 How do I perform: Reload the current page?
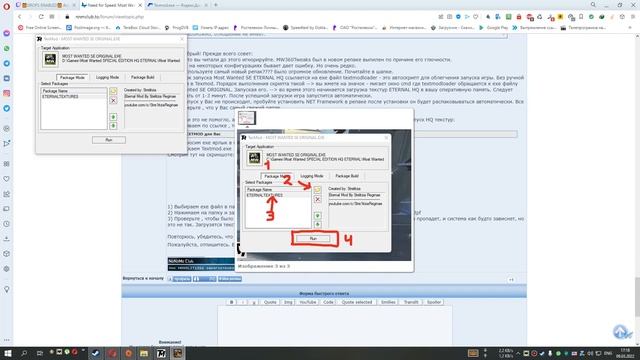(x=41, y=17)
